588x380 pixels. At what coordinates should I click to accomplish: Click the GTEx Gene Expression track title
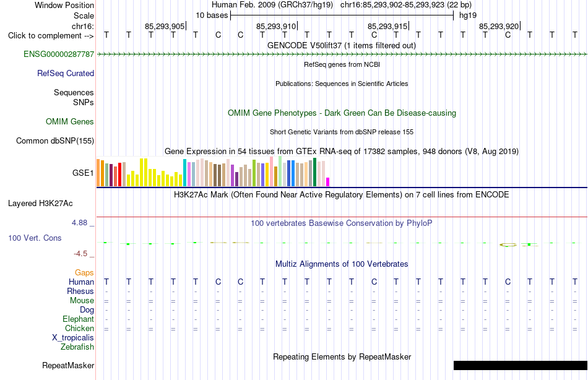(342, 151)
